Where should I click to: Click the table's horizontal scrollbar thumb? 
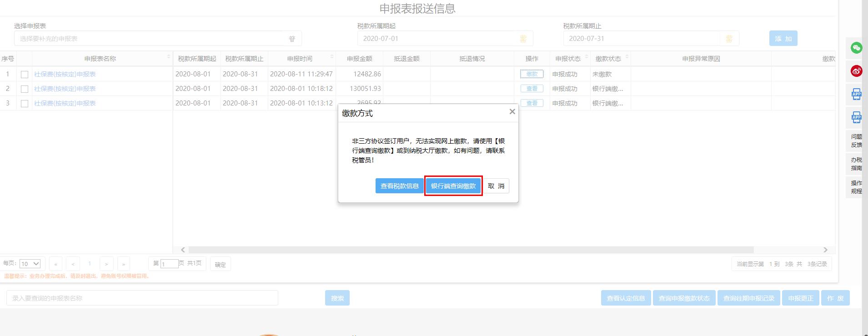pyautogui.click(x=471, y=250)
